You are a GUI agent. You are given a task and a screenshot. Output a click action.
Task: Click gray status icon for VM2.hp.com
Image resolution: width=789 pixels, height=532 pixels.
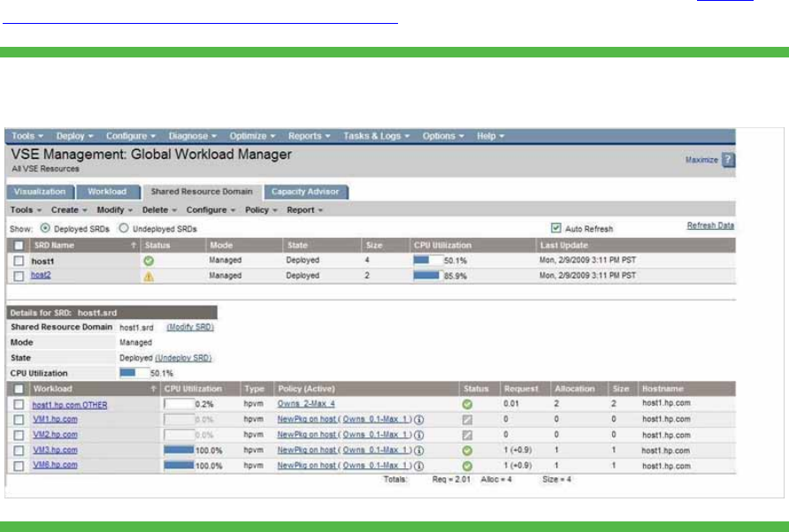click(x=467, y=435)
